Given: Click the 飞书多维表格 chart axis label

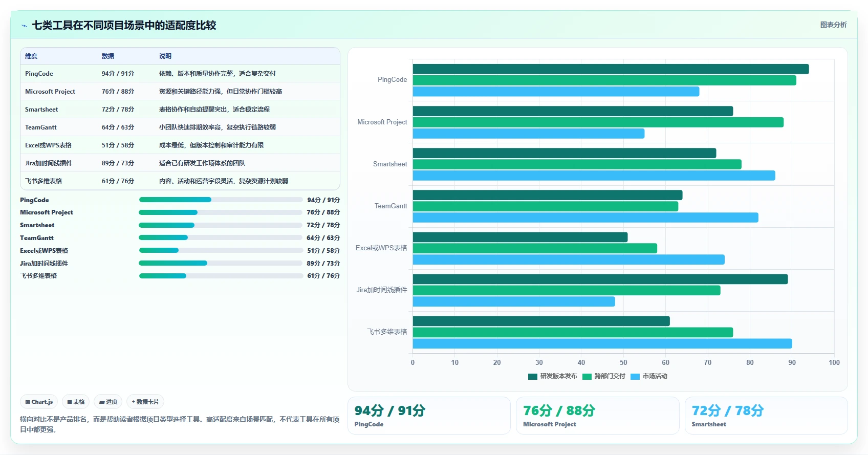Looking at the screenshot, I should pyautogui.click(x=387, y=332).
